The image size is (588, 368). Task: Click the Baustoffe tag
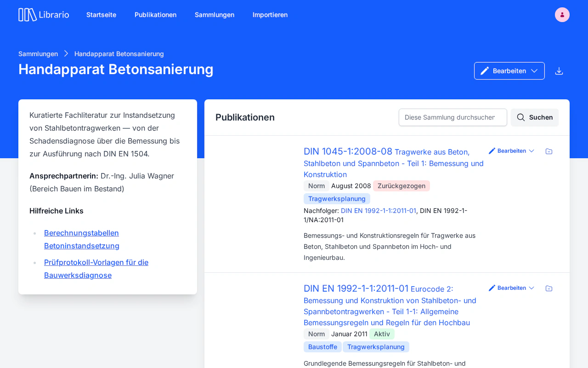click(x=322, y=347)
